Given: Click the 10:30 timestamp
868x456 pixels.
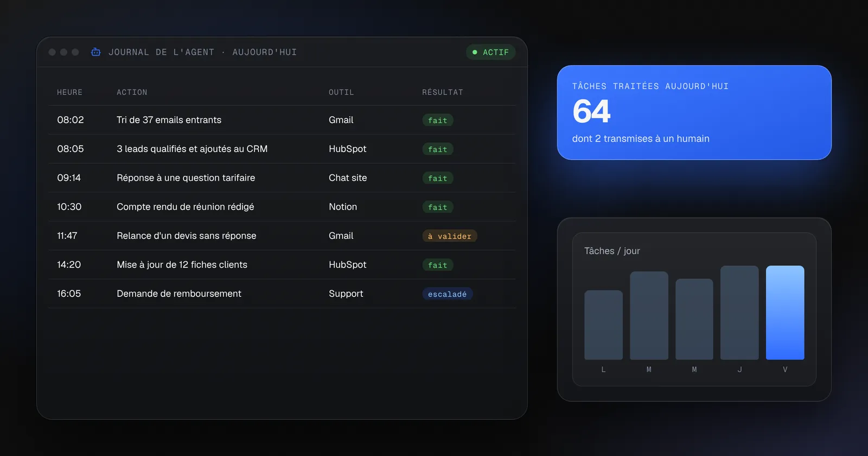Looking at the screenshot, I should (69, 207).
